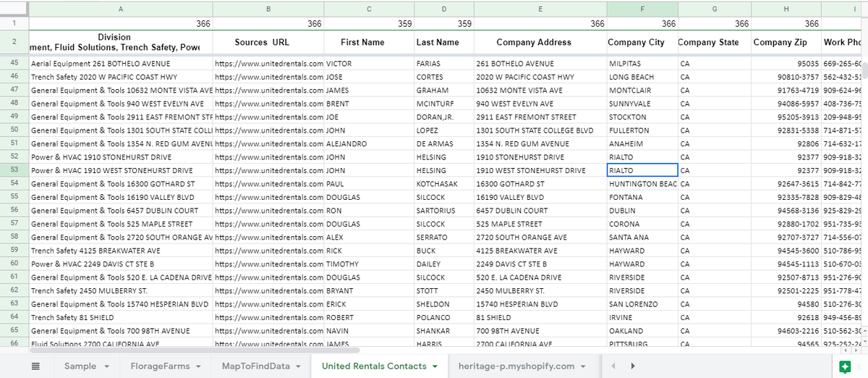The width and height of the screenshot is (868, 378).
Task: Select column F header
Action: click(x=642, y=8)
